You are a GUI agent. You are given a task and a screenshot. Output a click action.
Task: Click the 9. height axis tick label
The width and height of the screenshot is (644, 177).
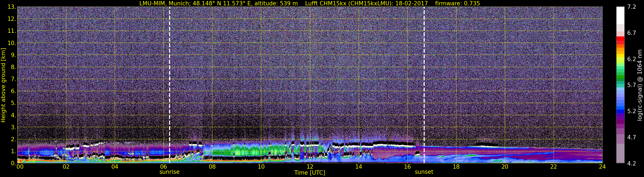pyautogui.click(x=13, y=55)
